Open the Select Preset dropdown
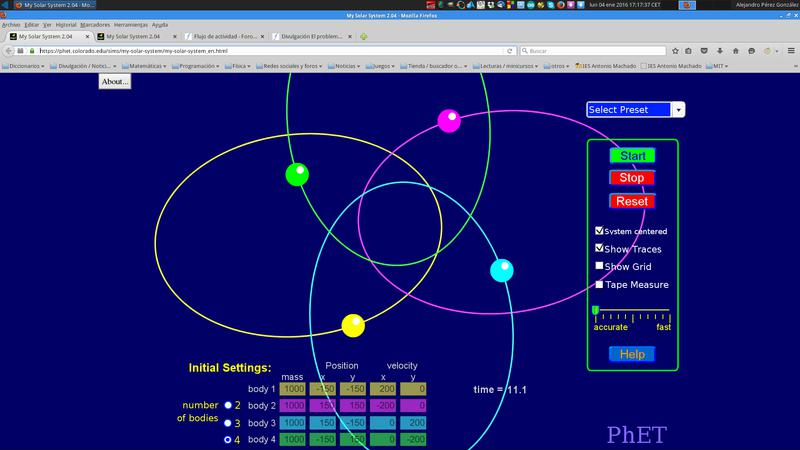This screenshot has height=450, width=800. click(635, 110)
